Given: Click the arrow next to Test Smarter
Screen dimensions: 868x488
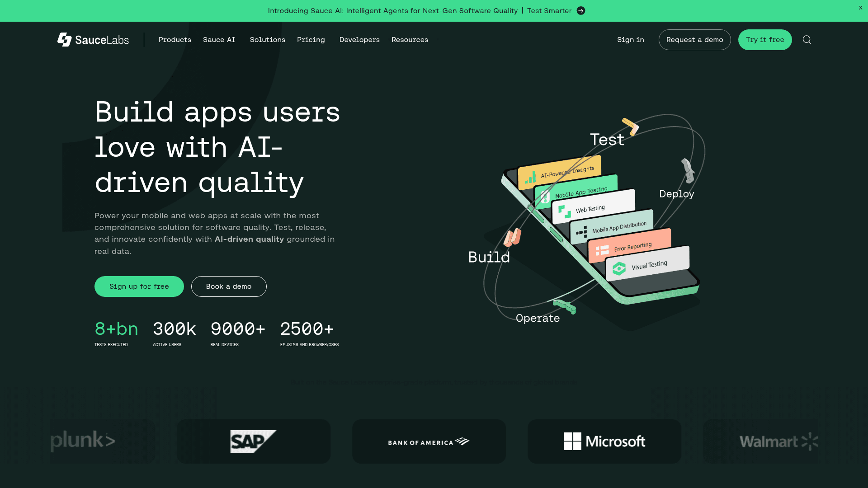Looking at the screenshot, I should (581, 10).
